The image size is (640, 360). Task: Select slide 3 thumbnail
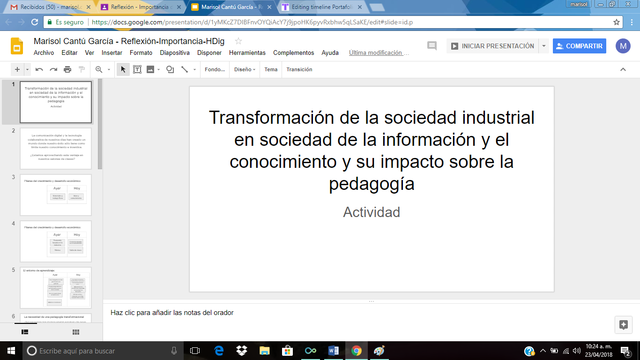(56, 195)
